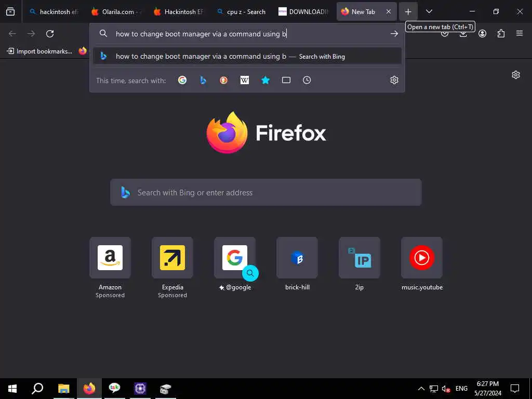Open the Windows Start menu
This screenshot has width=532, height=399.
(12, 389)
